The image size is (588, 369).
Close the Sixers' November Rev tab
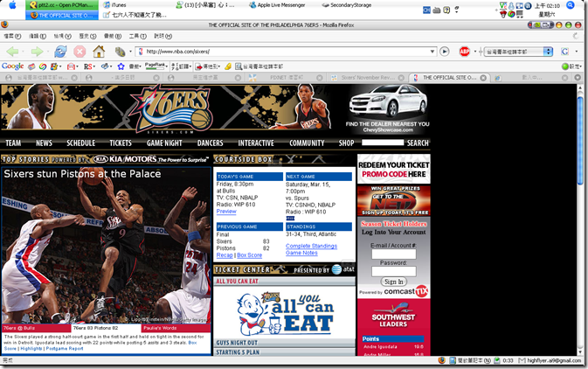point(401,78)
